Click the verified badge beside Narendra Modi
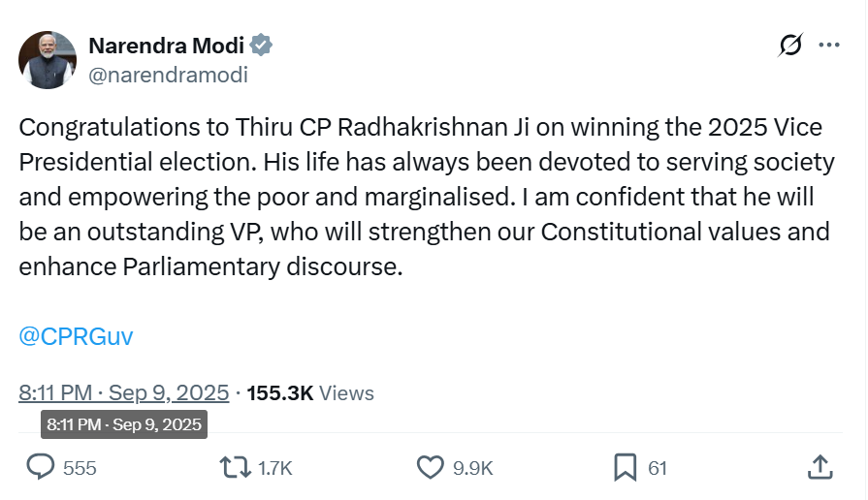 tap(262, 45)
